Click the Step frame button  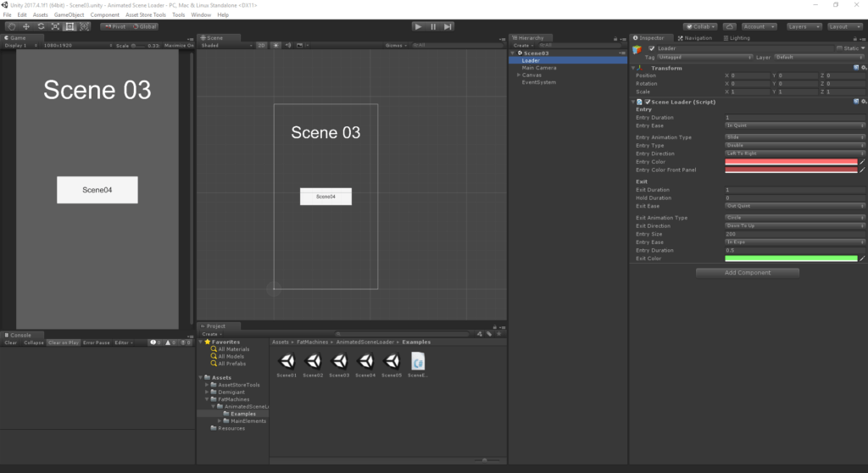coord(448,26)
